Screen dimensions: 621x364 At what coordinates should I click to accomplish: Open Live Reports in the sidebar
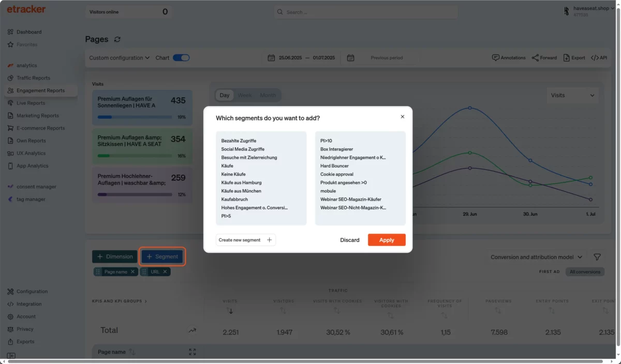pyautogui.click(x=31, y=103)
